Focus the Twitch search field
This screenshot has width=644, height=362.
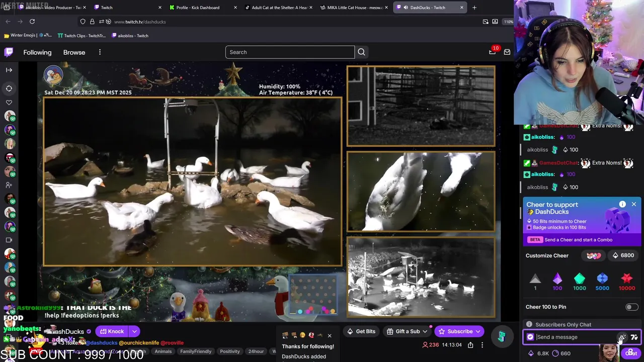(290, 52)
